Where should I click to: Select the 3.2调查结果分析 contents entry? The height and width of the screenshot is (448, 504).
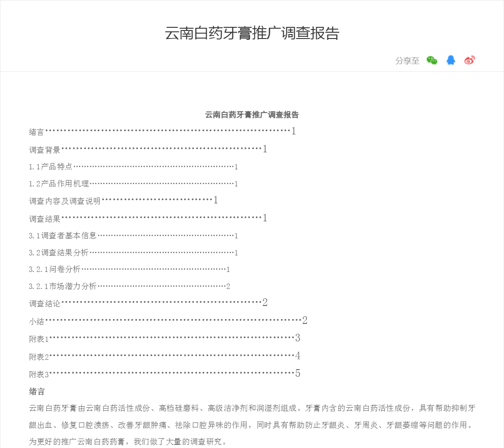[134, 253]
